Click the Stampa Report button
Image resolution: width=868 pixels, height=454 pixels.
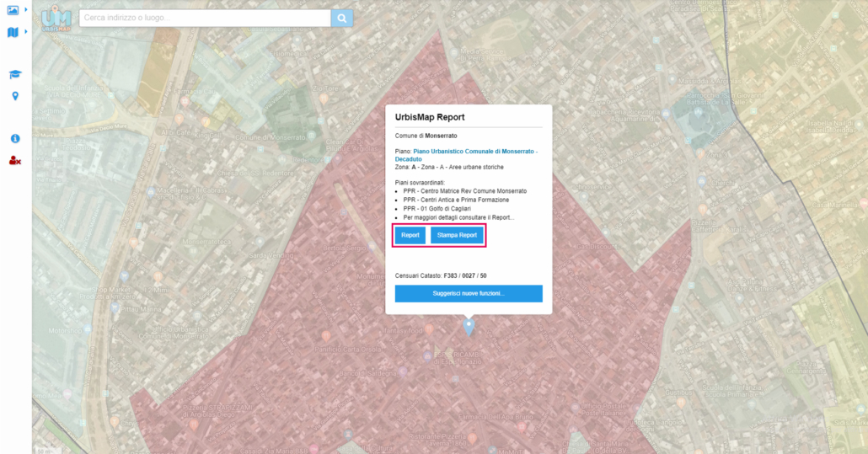click(457, 235)
